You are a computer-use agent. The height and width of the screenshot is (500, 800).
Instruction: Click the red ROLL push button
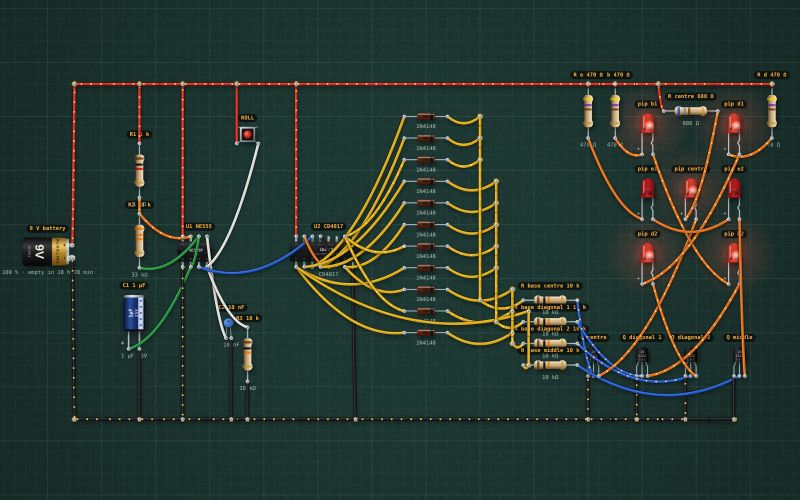[247, 135]
